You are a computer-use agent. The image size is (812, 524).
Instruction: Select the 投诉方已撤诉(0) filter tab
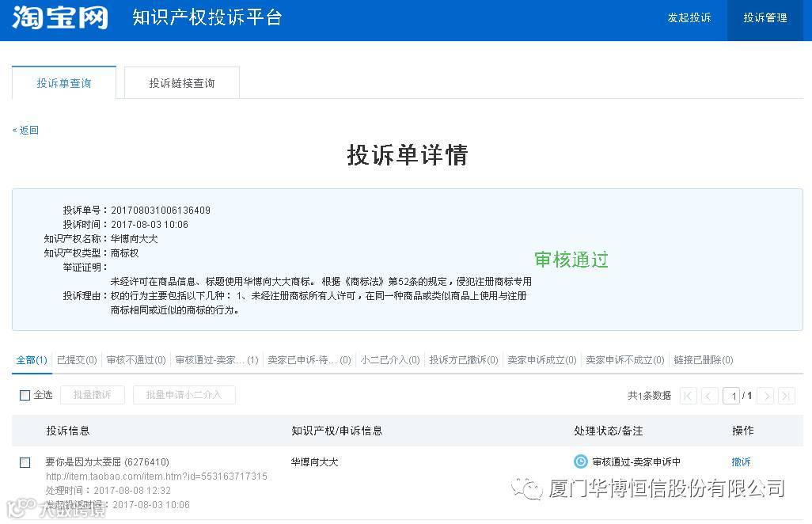pos(464,360)
